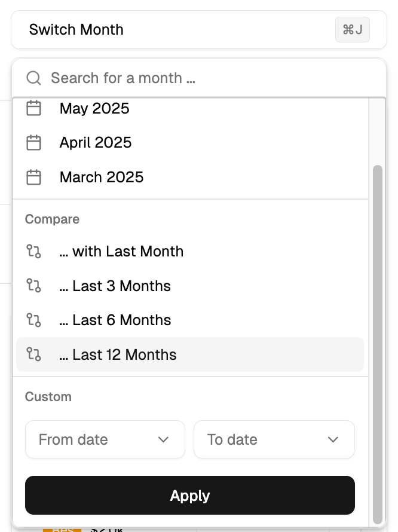Choose April 2025 month option

[96, 143]
